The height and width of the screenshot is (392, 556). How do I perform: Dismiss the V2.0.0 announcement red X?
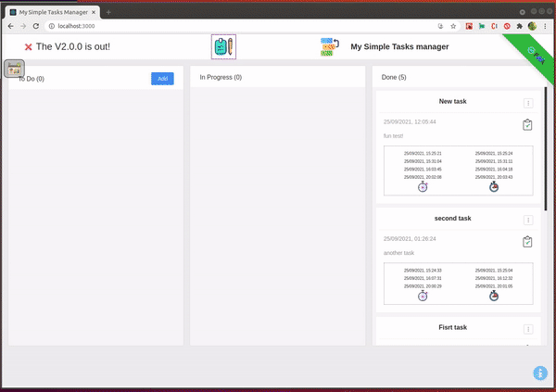pos(29,47)
